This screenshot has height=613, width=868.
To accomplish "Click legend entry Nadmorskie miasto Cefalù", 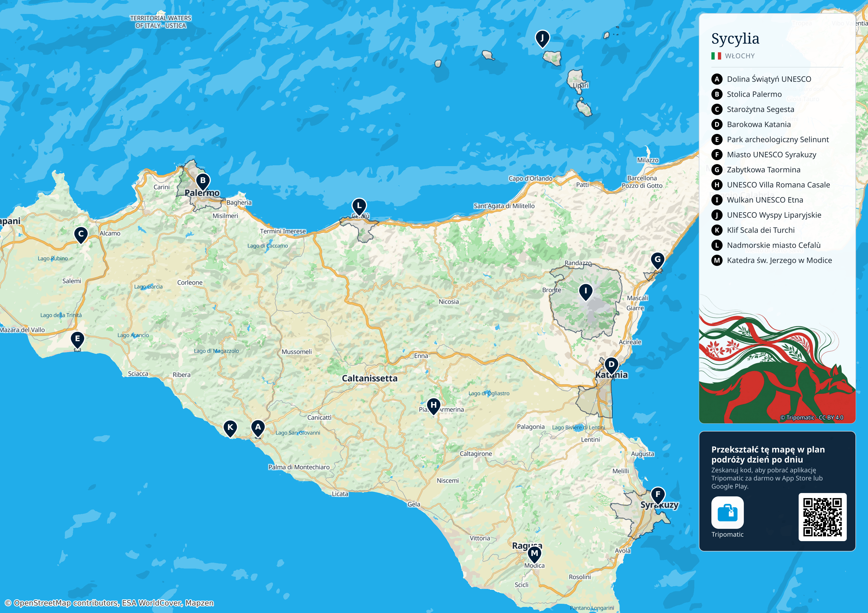I will (774, 245).
